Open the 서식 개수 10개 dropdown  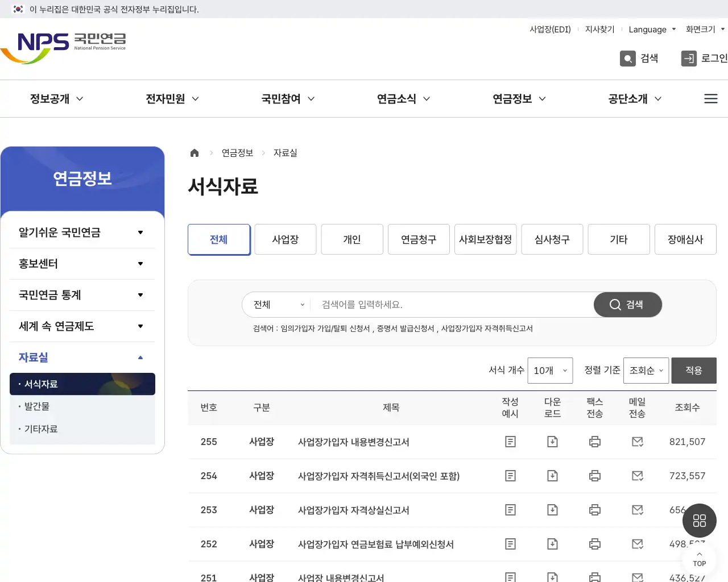(x=550, y=371)
